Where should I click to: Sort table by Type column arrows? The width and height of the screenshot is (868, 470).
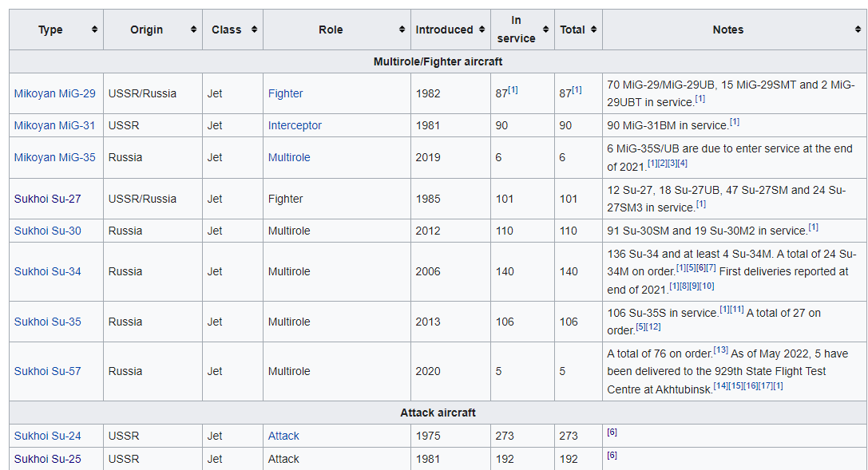click(x=95, y=30)
